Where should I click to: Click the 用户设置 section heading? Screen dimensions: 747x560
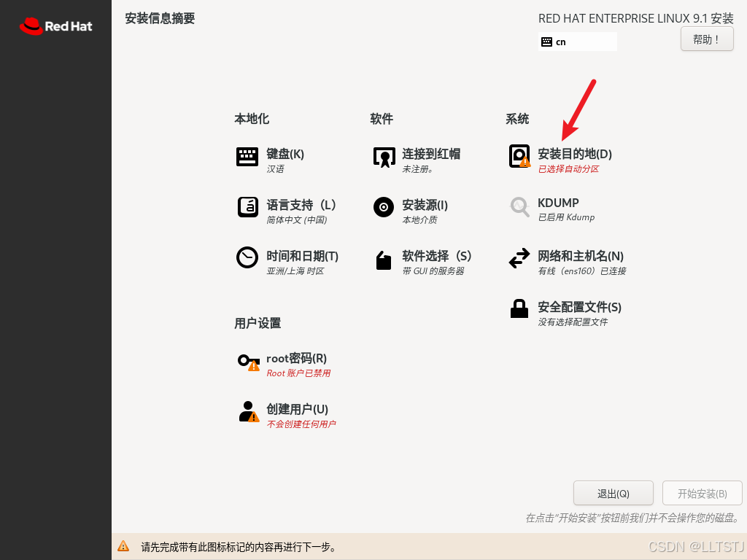258,323
